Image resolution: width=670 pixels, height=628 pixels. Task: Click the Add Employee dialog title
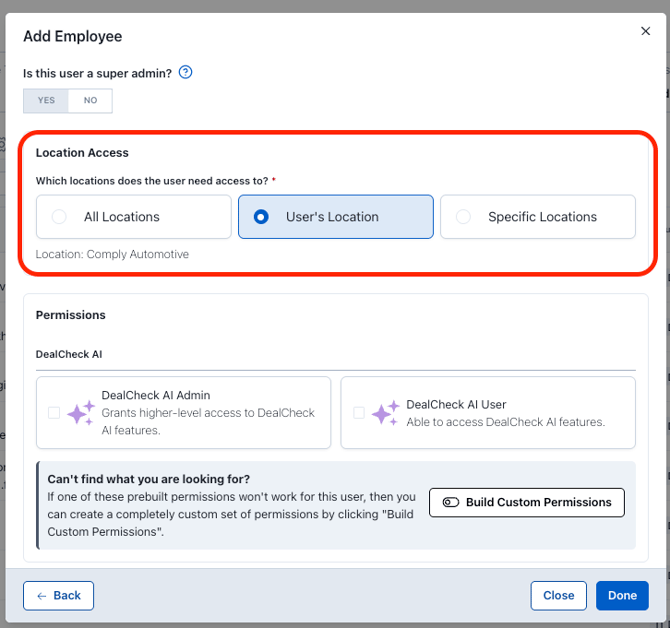pos(72,37)
